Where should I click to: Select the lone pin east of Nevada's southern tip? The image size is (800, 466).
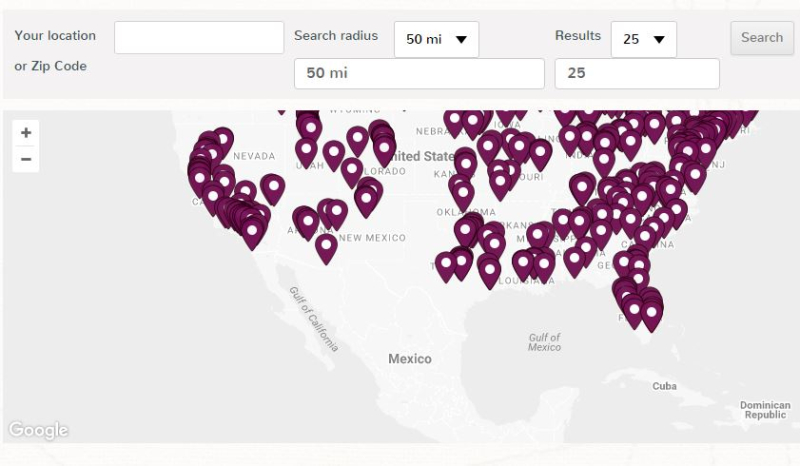[x=273, y=189]
